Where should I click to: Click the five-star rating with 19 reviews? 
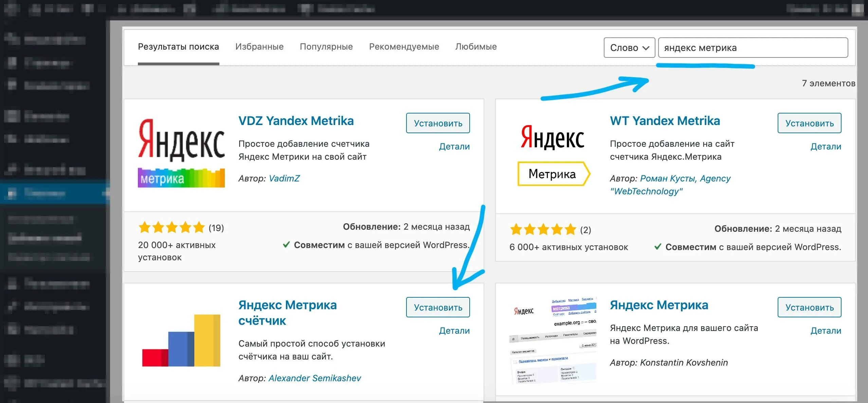pyautogui.click(x=181, y=227)
